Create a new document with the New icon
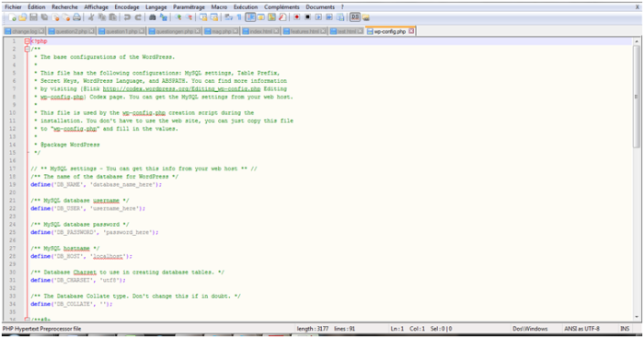644x338 pixels. (x=12, y=17)
